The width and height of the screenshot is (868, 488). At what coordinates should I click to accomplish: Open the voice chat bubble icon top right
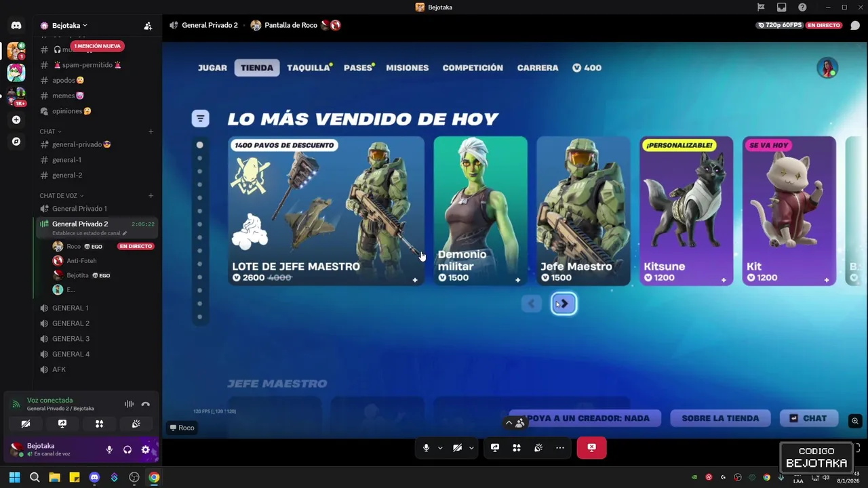(x=855, y=26)
